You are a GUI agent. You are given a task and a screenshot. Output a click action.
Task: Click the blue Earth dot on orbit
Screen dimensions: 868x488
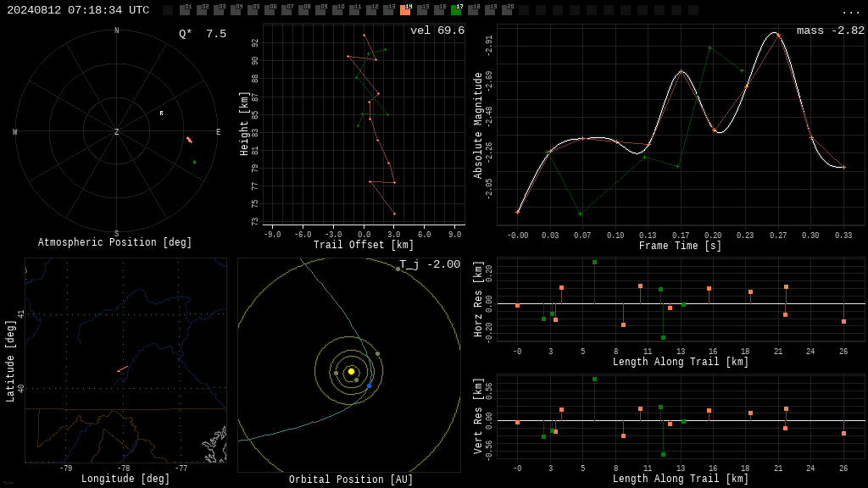[x=370, y=385]
